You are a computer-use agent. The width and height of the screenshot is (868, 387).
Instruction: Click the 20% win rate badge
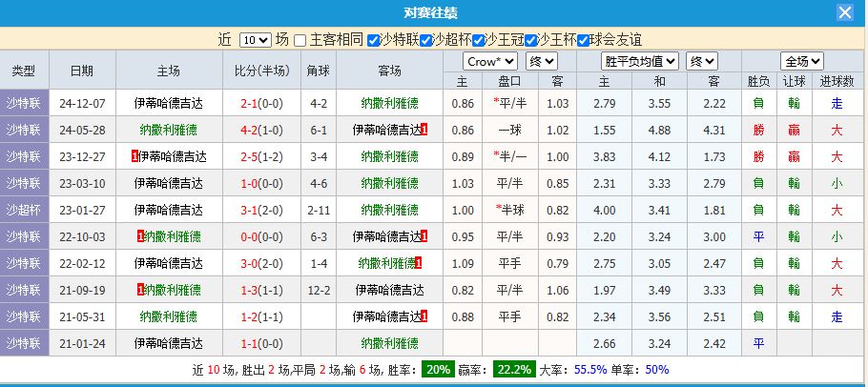439,370
